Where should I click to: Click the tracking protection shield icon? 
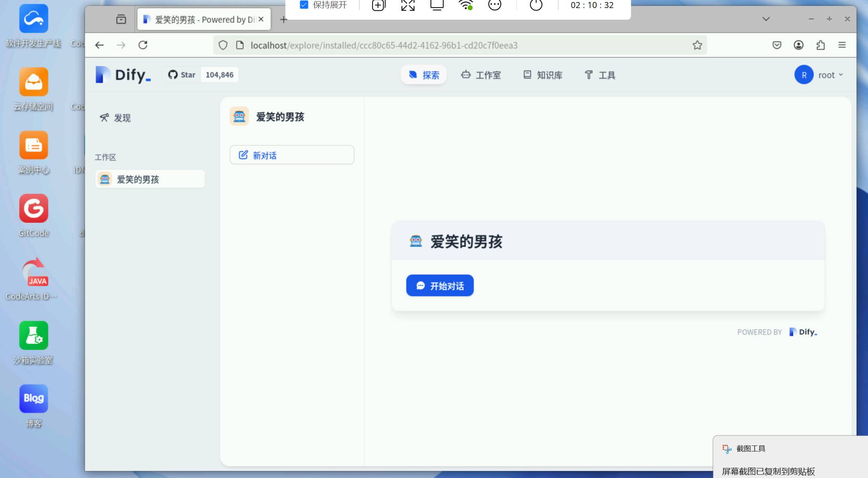(223, 45)
